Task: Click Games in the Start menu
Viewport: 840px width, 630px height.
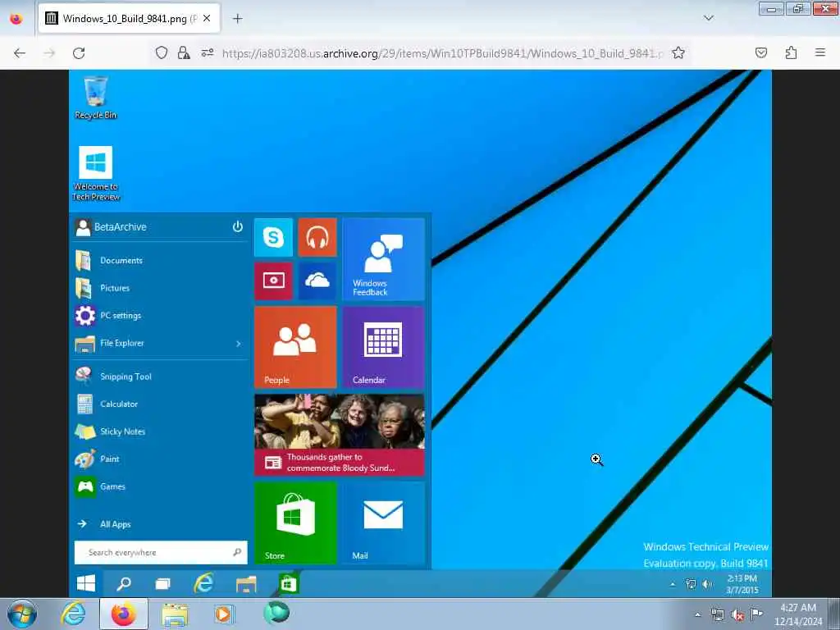Action: (160, 486)
